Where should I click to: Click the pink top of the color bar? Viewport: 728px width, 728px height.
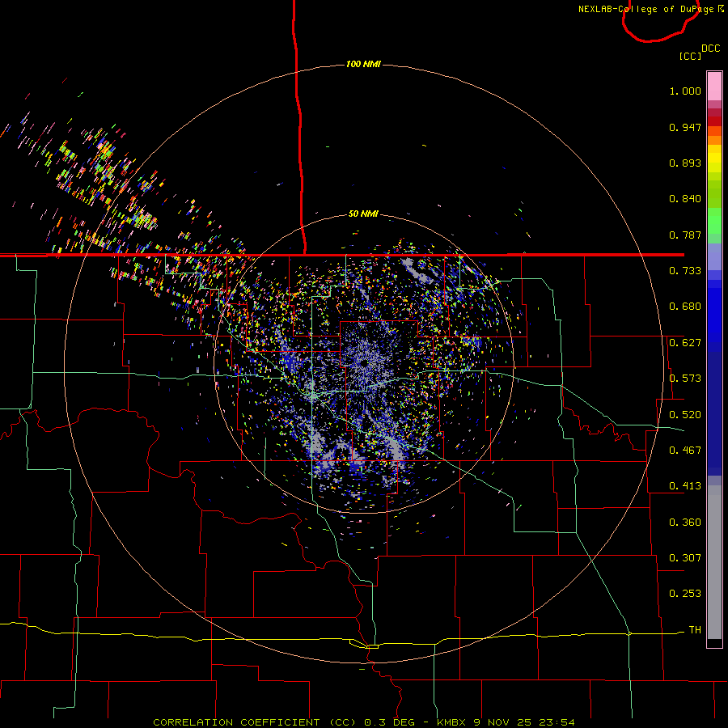(714, 86)
